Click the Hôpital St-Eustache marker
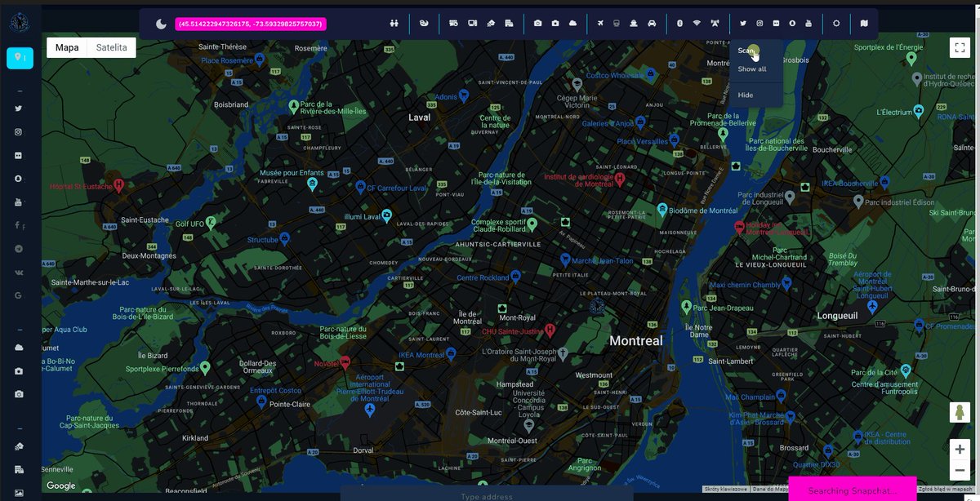Screen dimensions: 980x501 (118, 185)
